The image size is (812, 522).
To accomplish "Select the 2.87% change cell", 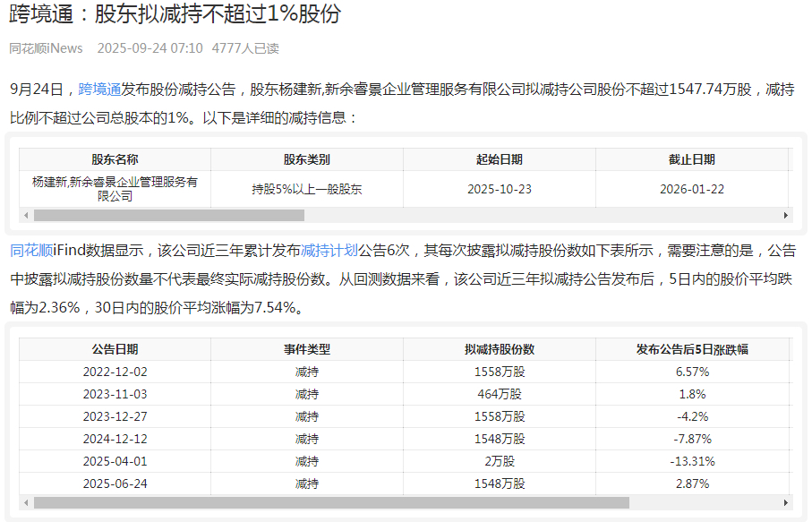I will click(692, 483).
